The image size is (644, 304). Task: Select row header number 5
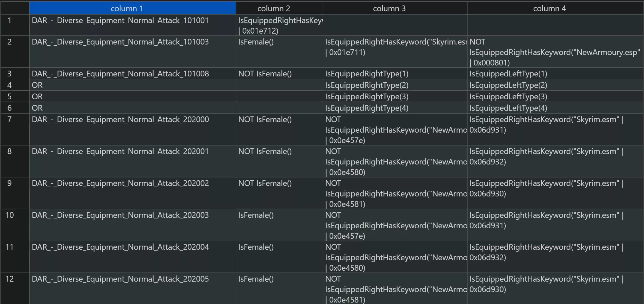tap(15, 96)
